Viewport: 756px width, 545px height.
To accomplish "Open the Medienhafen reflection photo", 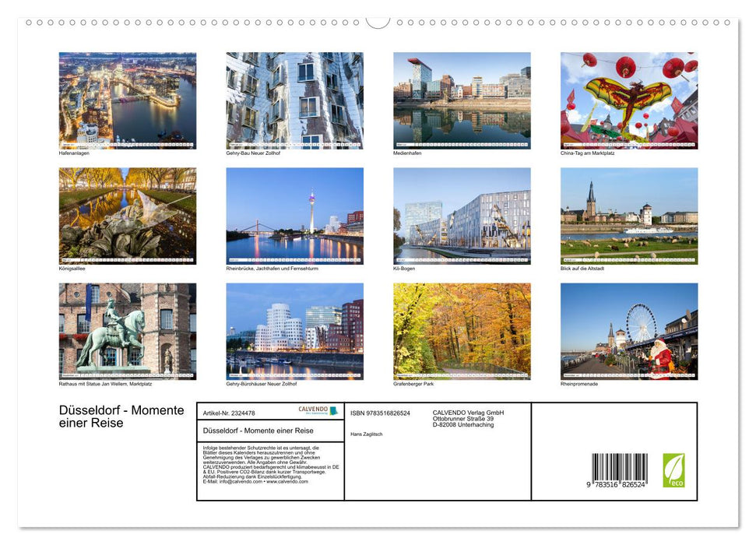I will pyautogui.click(x=462, y=100).
